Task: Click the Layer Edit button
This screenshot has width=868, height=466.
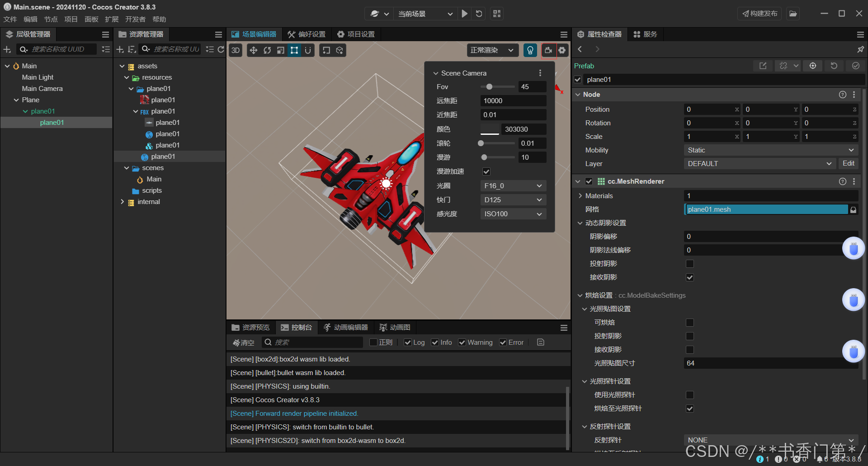Action: click(849, 163)
